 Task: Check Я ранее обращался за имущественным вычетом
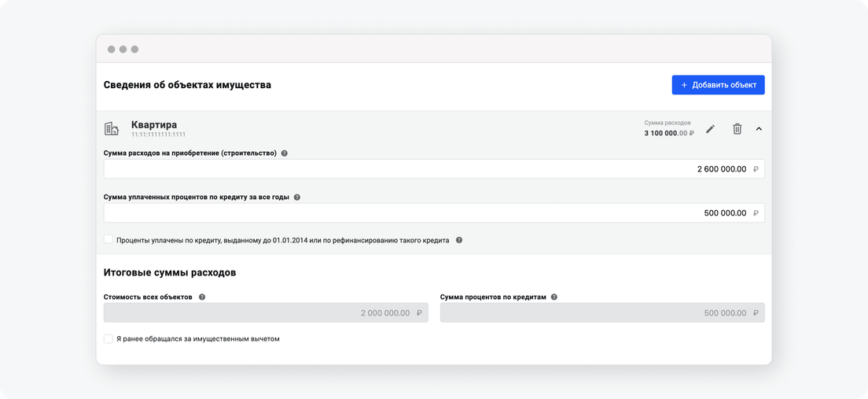108,338
